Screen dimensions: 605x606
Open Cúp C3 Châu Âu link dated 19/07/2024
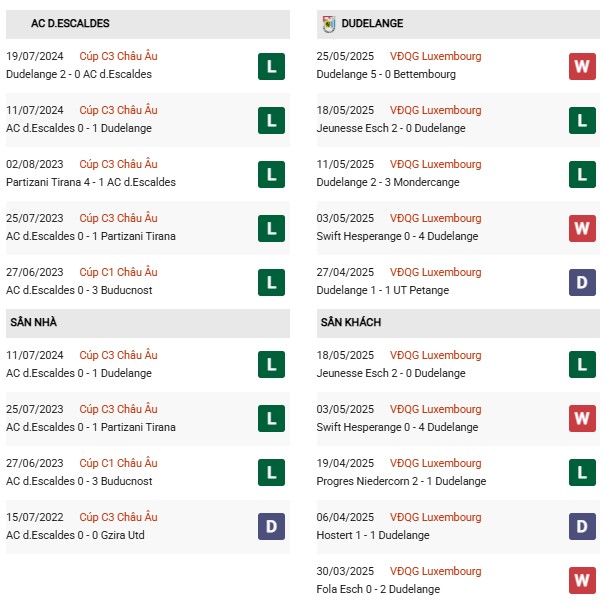tap(117, 57)
